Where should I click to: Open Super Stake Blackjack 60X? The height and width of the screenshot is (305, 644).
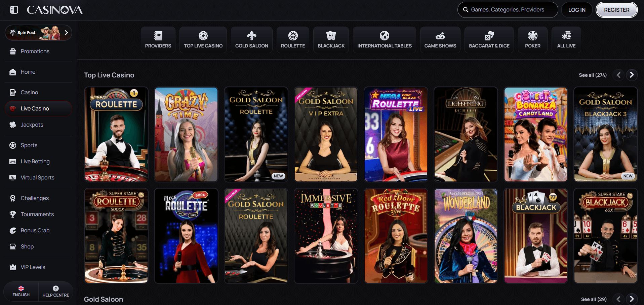coord(606,236)
